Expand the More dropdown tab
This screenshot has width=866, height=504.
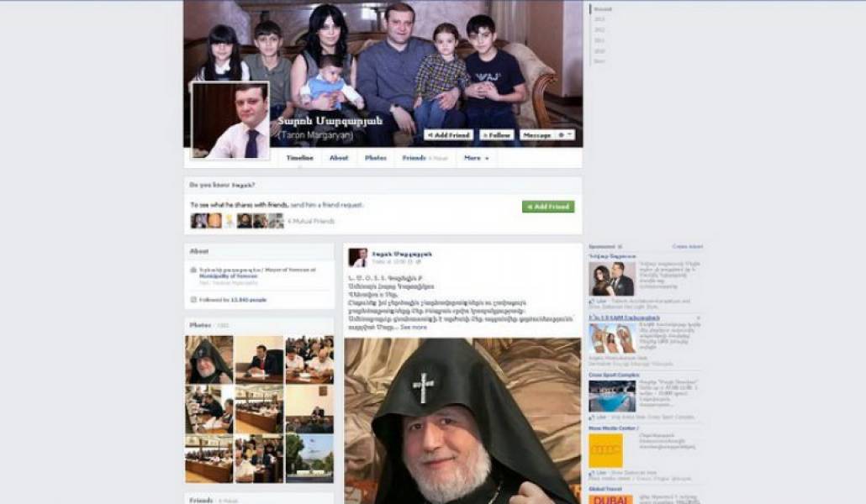tap(476, 158)
